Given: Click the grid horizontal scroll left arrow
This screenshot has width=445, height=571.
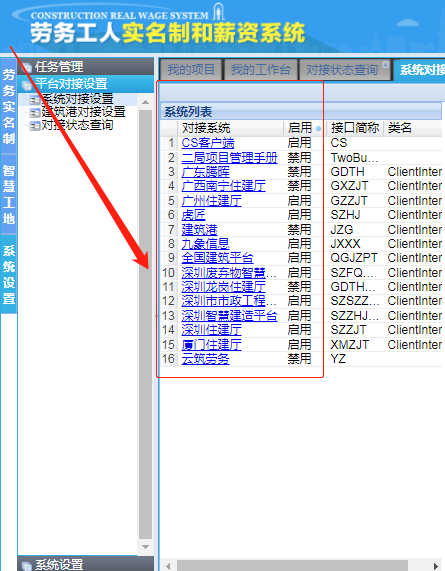Looking at the screenshot, I should (168, 566).
